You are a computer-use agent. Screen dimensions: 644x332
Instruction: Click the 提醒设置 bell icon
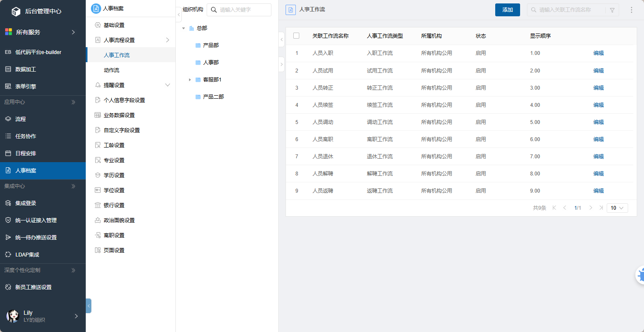(x=98, y=85)
